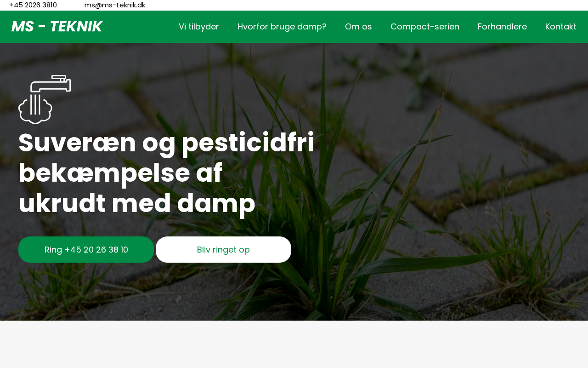Click the 'Suveræn og pesticidfri' headline line

click(x=166, y=143)
